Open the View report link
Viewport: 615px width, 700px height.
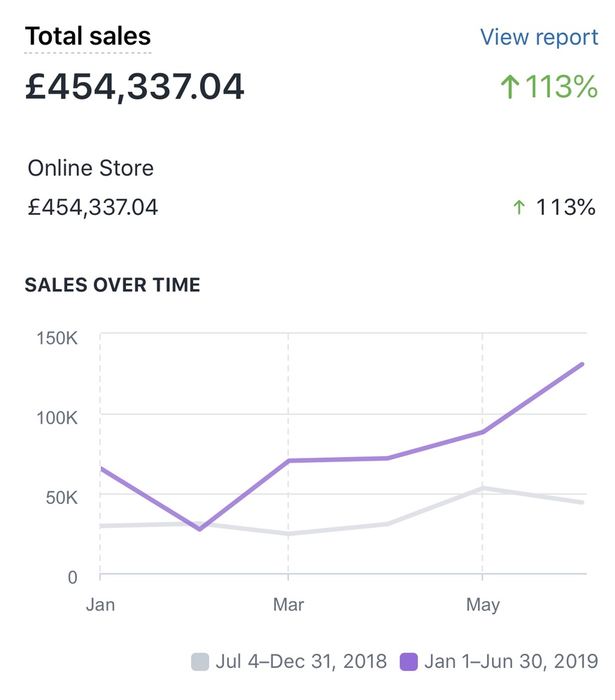(539, 37)
